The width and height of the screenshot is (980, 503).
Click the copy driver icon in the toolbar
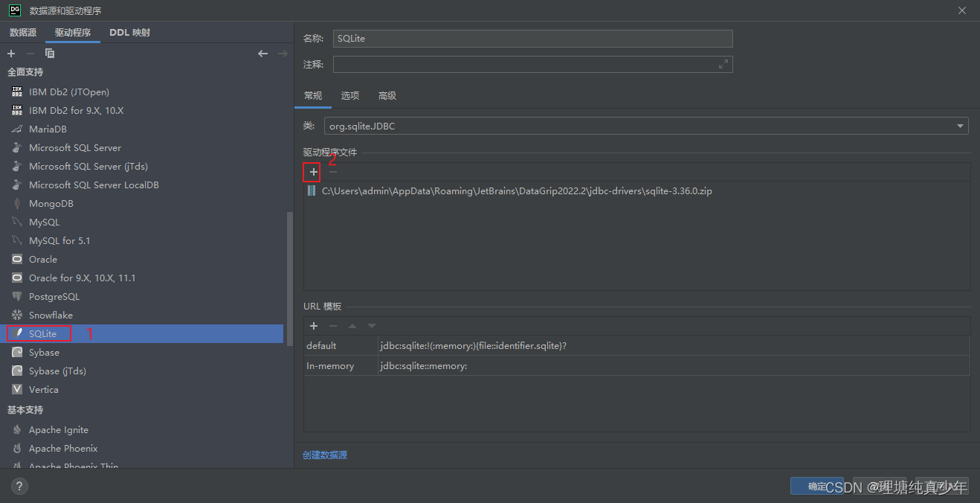pyautogui.click(x=50, y=53)
